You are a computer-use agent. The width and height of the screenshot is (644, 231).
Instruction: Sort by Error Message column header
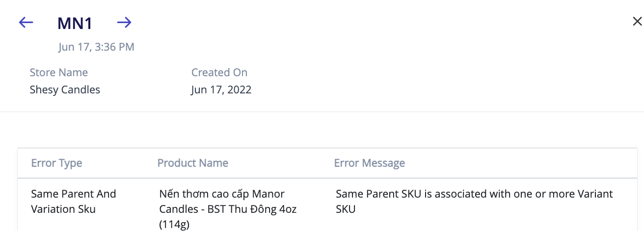369,163
